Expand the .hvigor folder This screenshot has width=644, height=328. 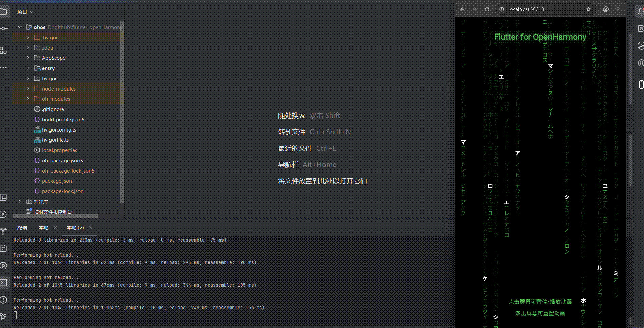tap(28, 37)
